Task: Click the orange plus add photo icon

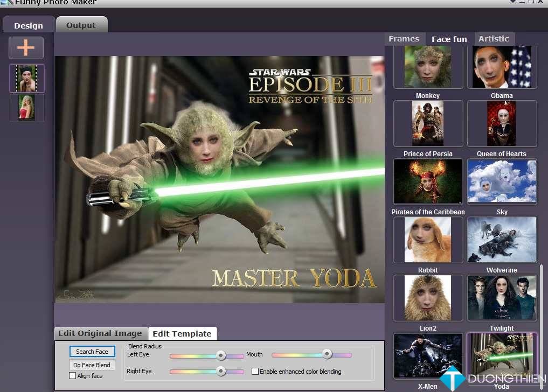Action: [26, 48]
